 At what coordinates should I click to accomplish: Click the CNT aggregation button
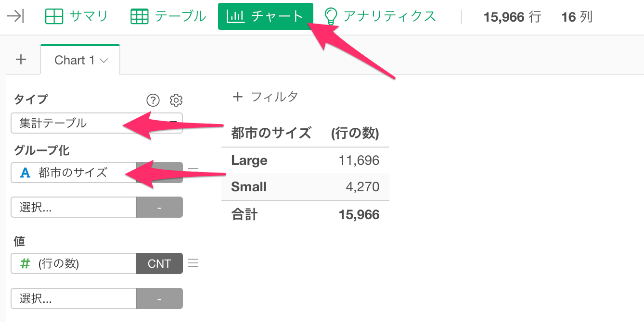point(159,263)
